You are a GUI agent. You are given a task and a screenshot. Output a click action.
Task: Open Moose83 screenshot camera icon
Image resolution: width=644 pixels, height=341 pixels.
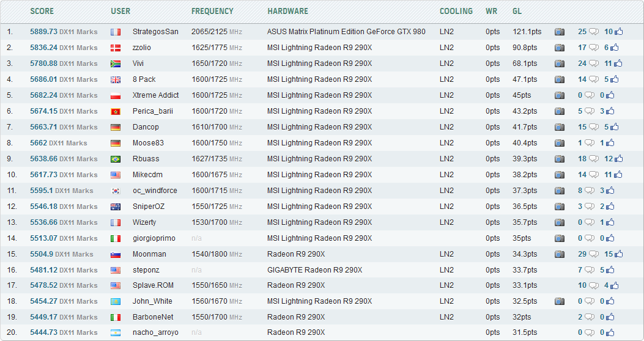click(560, 143)
